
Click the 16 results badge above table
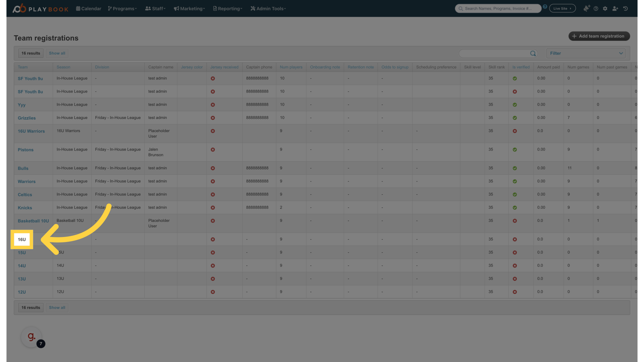tap(31, 53)
